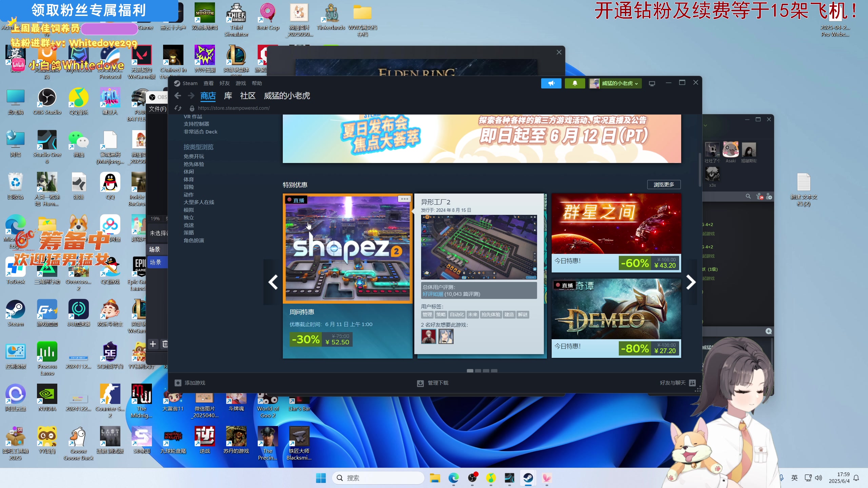Open QQ音乐 desktop shortcut
868x488 pixels.
(x=79, y=102)
